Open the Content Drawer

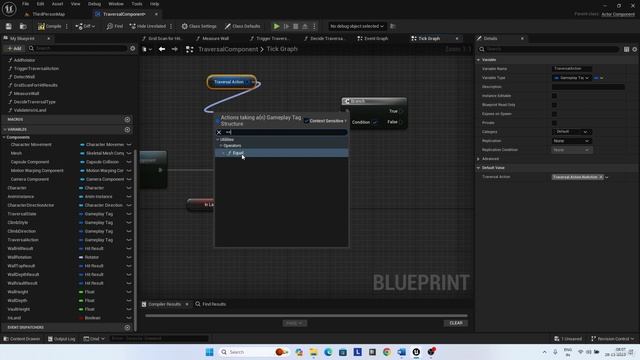click(x=22, y=339)
